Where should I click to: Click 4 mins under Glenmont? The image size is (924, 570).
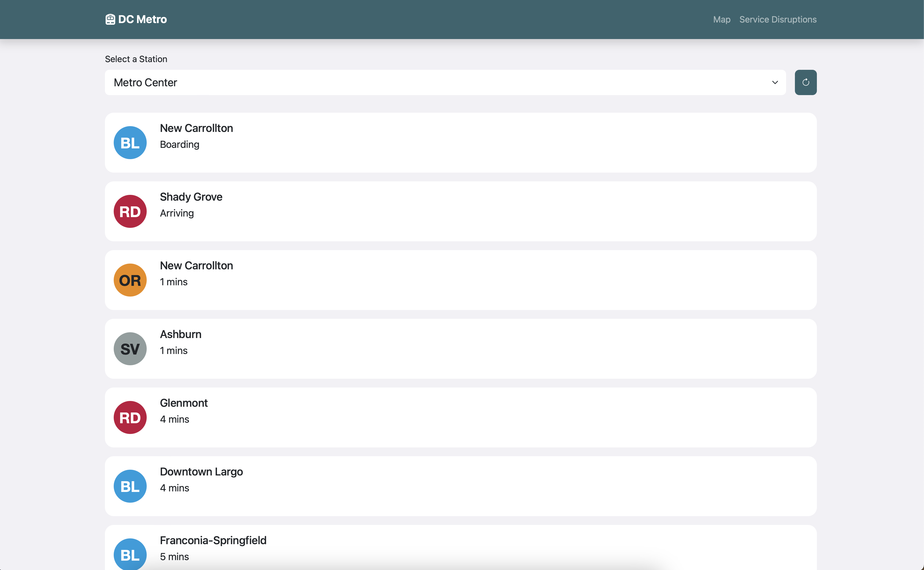(174, 419)
